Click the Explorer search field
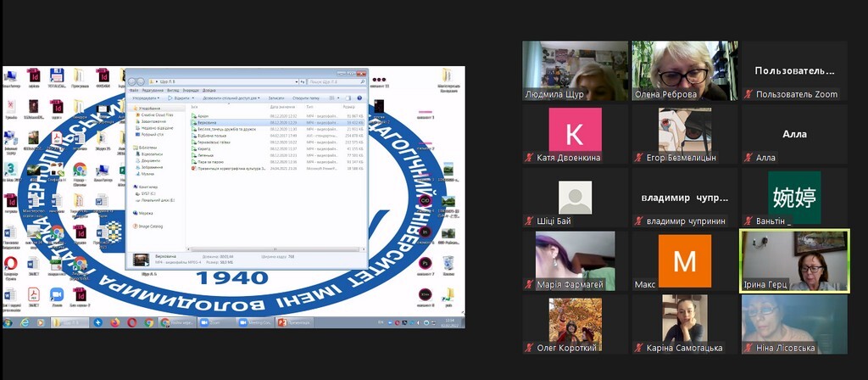Viewport: 868px width, 380px height. click(x=337, y=82)
